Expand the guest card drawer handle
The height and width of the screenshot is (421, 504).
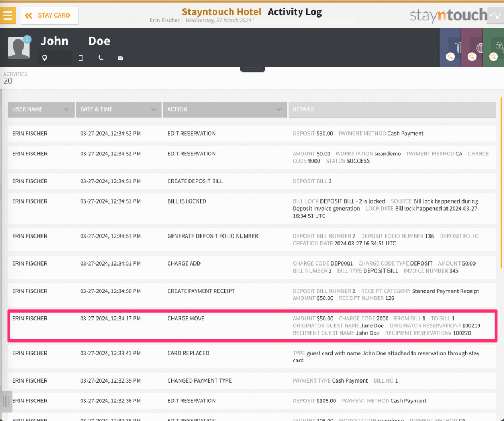click(253, 70)
